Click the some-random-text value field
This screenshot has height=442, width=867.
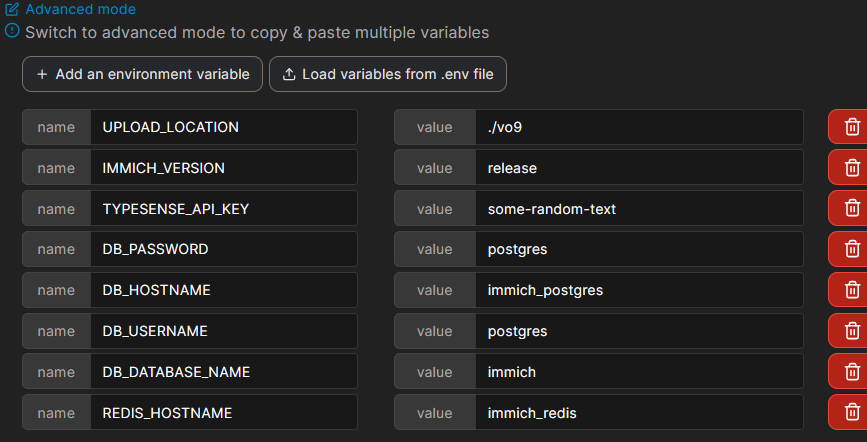[639, 208]
